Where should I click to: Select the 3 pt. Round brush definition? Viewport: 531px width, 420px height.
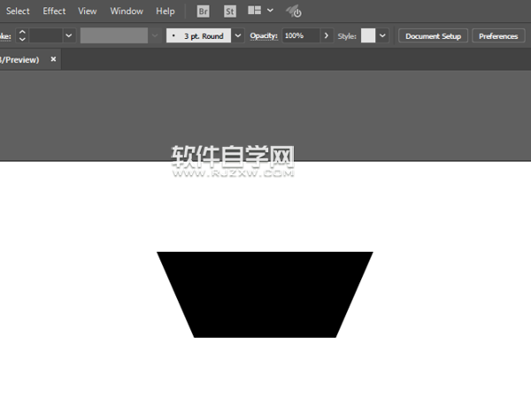198,35
